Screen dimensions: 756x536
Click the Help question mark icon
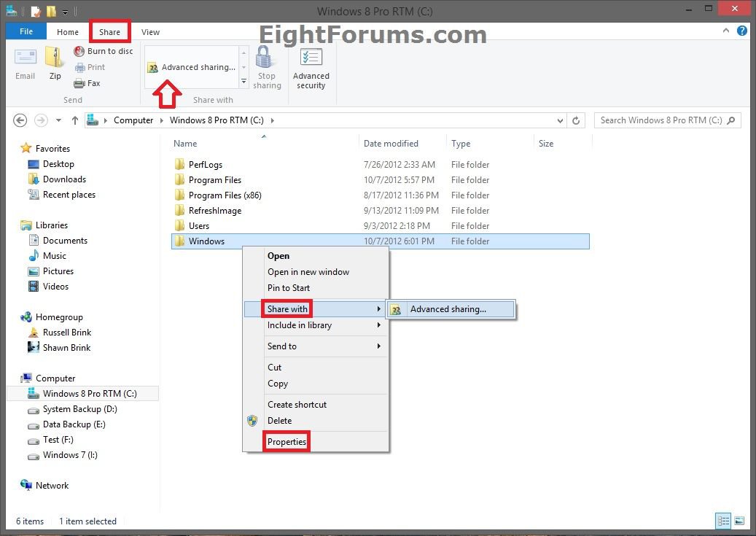click(x=742, y=31)
